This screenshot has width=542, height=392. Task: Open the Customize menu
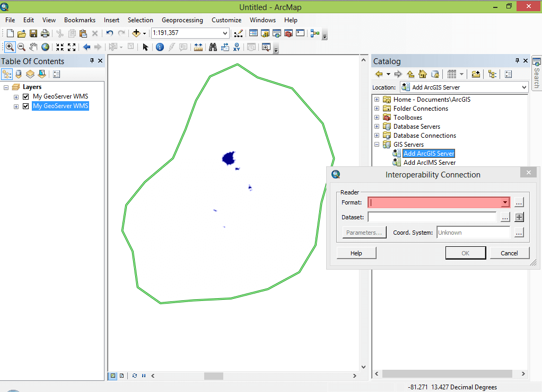(226, 20)
